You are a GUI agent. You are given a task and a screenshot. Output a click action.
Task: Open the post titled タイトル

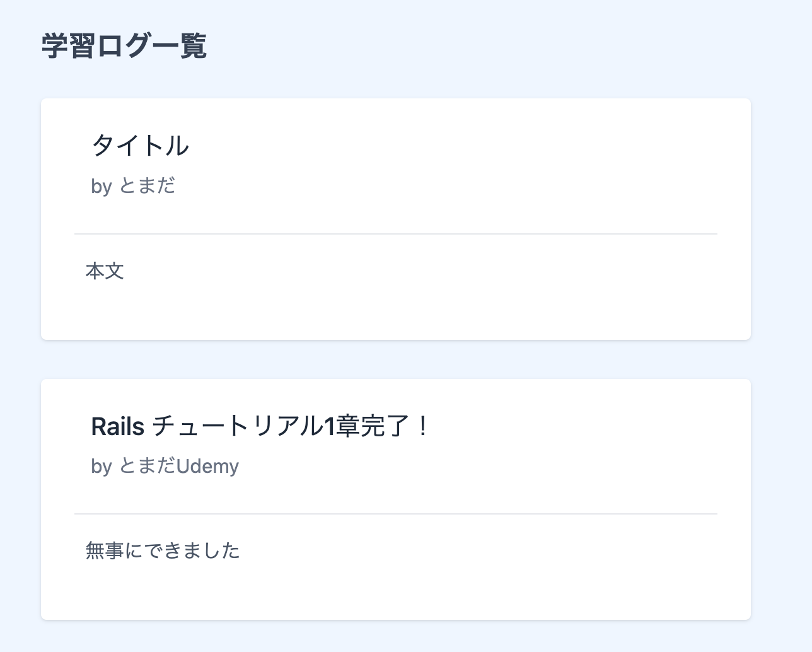click(x=140, y=146)
